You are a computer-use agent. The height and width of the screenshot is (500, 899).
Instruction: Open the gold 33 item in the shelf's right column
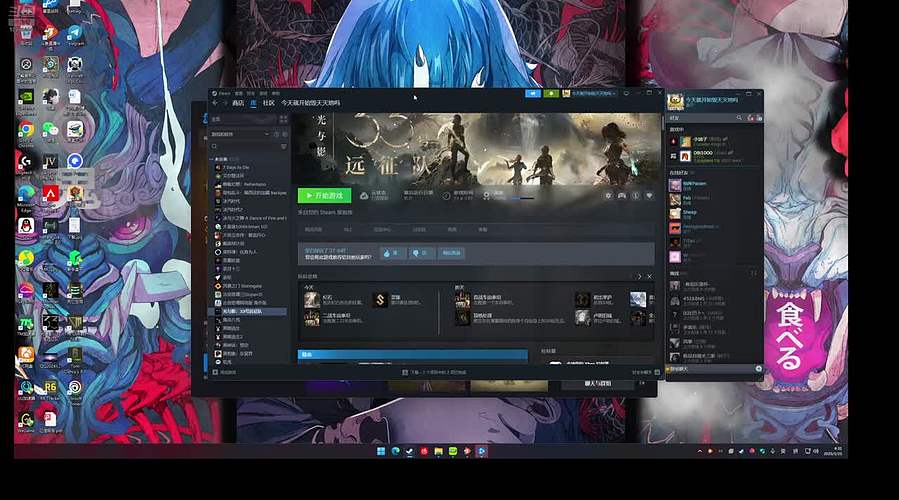click(x=583, y=299)
